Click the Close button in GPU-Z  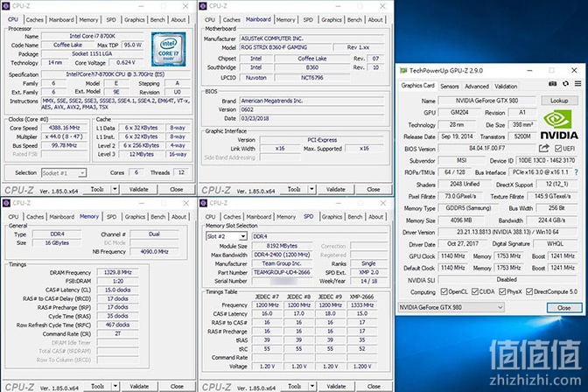point(564,308)
